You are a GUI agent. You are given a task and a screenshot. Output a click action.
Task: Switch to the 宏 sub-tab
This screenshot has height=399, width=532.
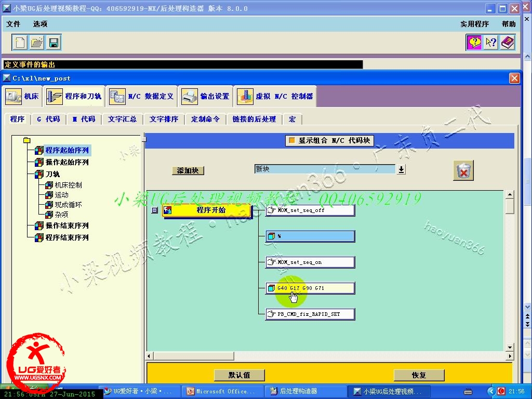[292, 119]
